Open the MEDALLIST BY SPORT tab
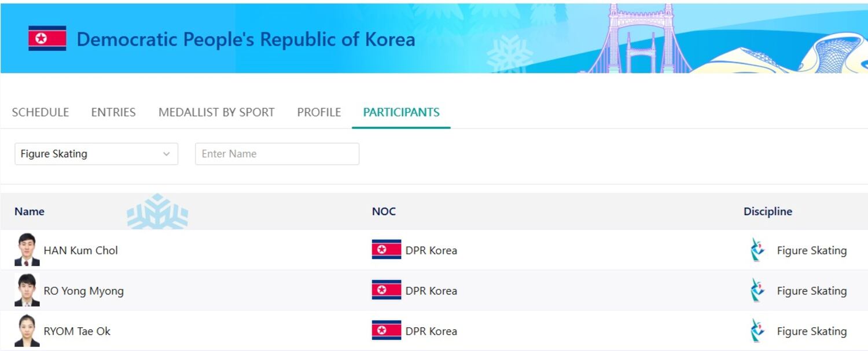The width and height of the screenshot is (868, 351). pyautogui.click(x=216, y=112)
